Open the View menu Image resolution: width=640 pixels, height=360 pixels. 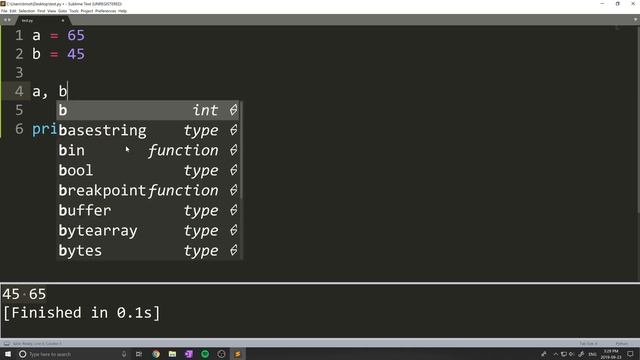point(51,11)
